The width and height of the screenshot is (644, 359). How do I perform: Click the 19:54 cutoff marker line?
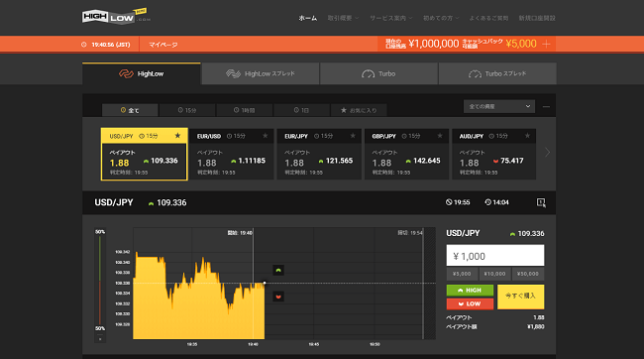423,284
